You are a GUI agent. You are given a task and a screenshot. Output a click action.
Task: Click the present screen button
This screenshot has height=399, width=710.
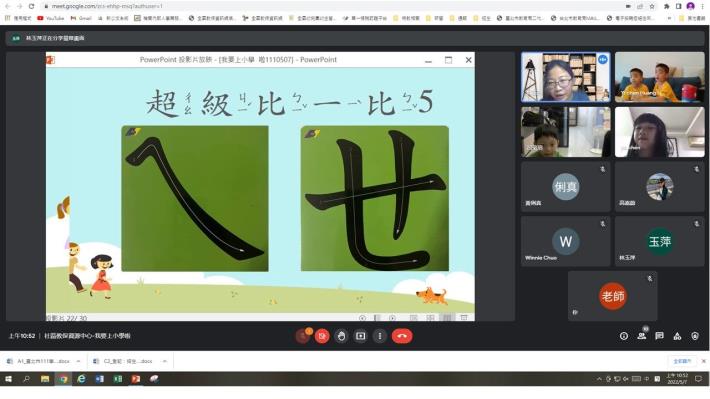[x=360, y=336]
